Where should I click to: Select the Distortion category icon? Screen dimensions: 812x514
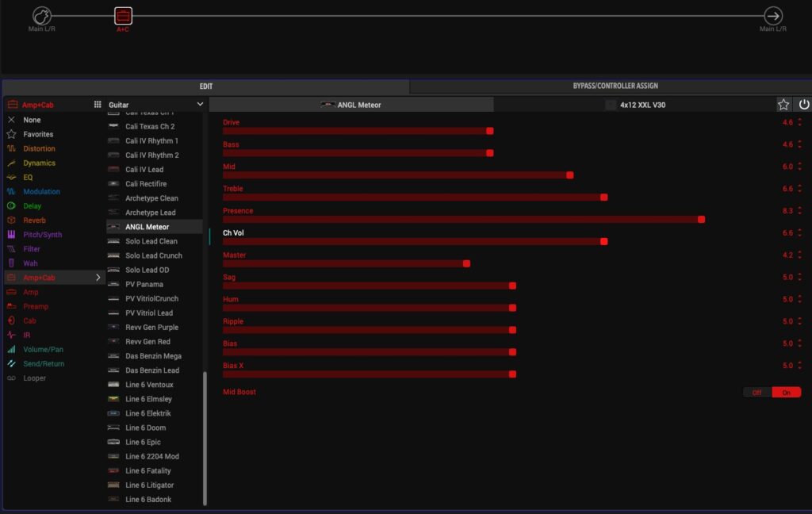click(x=11, y=148)
